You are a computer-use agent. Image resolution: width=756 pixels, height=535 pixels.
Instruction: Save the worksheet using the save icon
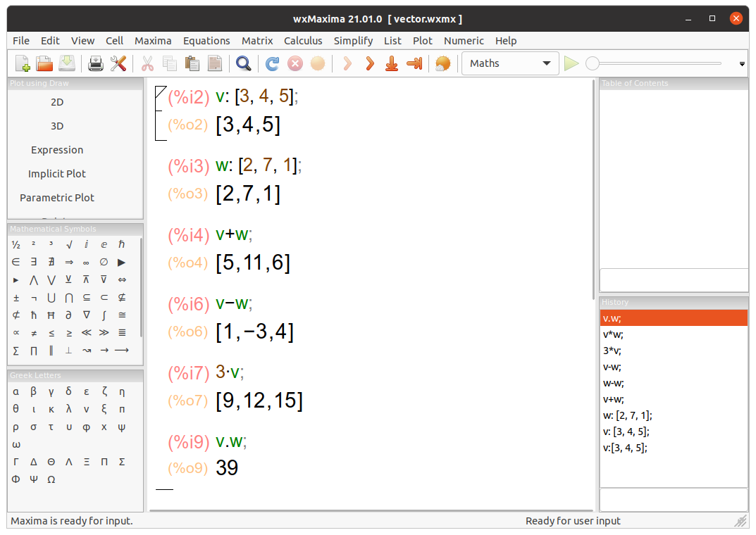[x=66, y=63]
